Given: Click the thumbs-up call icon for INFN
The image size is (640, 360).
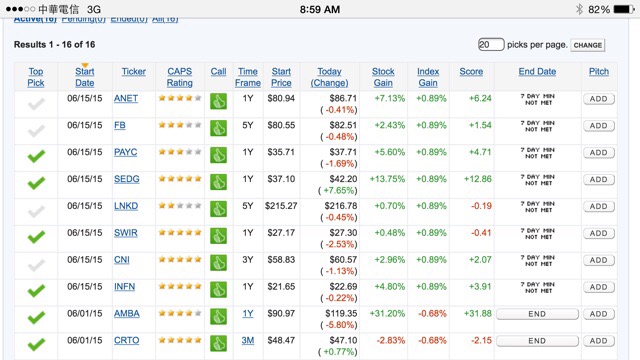Looking at the screenshot, I should tap(218, 290).
